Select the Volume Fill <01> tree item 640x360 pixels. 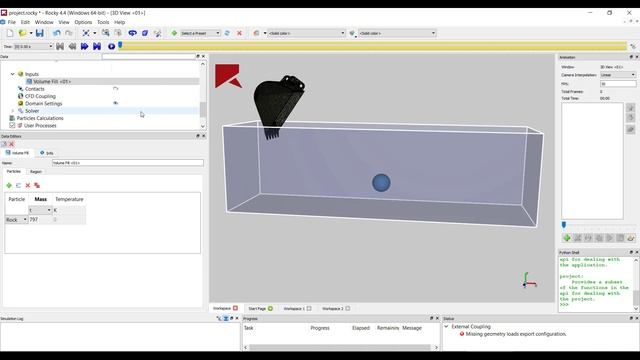[52, 81]
